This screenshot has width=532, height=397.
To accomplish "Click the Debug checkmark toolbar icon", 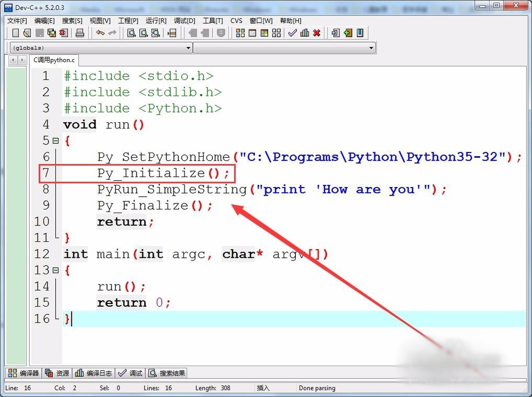I will (292, 33).
